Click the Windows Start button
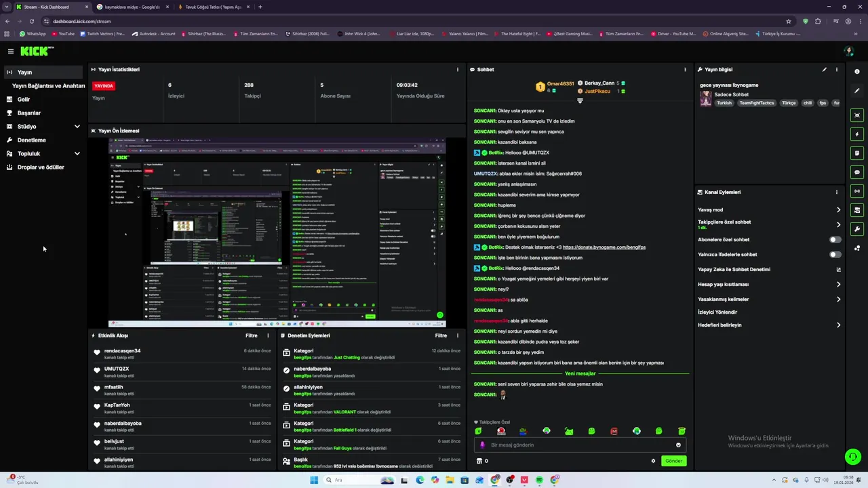Screen dimensions: 868x488 tap(314, 480)
